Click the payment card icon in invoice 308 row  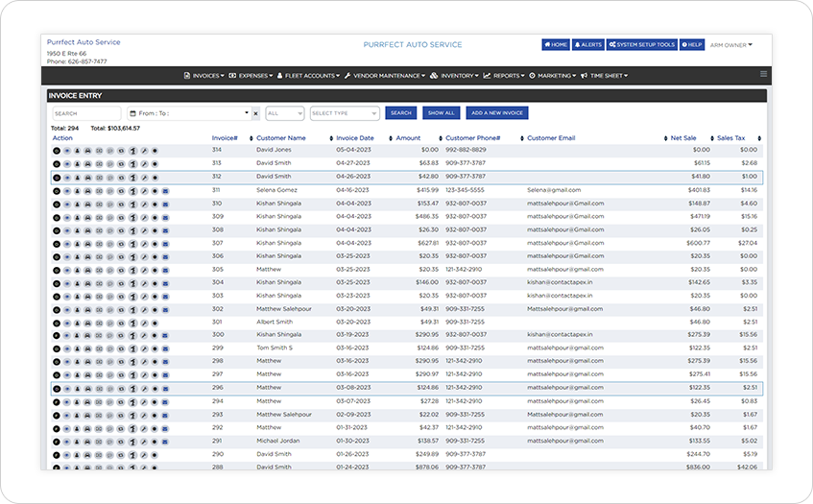[99, 230]
